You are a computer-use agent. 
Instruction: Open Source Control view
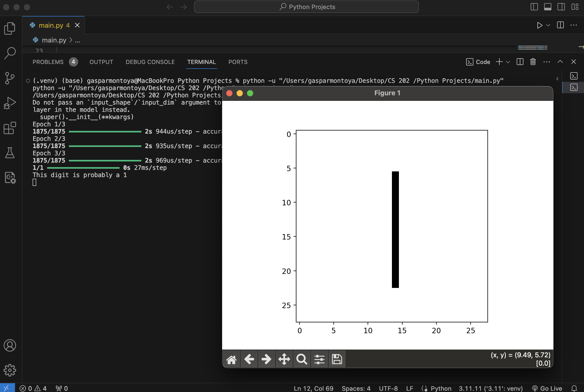[10, 78]
